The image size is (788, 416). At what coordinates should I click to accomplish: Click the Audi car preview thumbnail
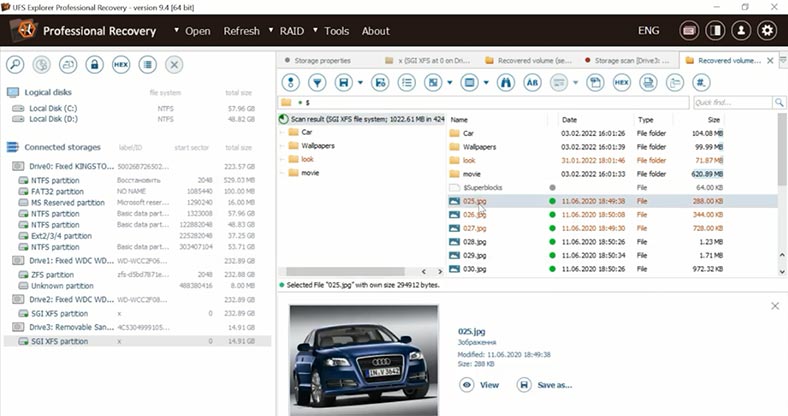(x=364, y=360)
